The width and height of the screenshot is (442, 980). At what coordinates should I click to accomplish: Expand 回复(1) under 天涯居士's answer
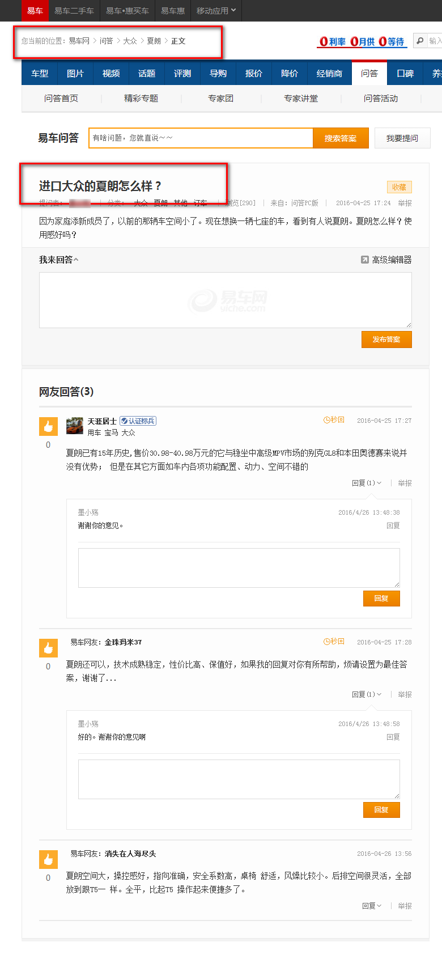tap(367, 483)
